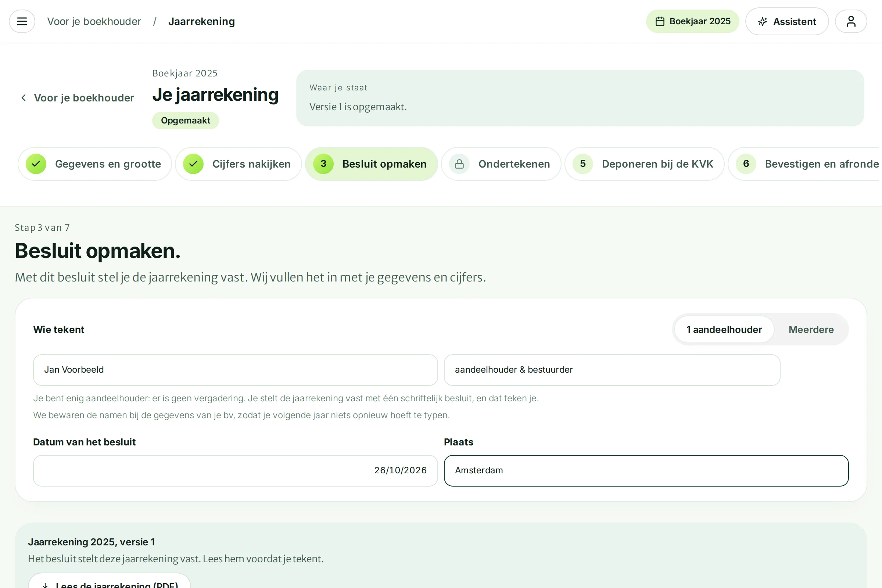Open locked step 'Ondertekenen'
Screen dimensions: 882x588
pos(501,164)
